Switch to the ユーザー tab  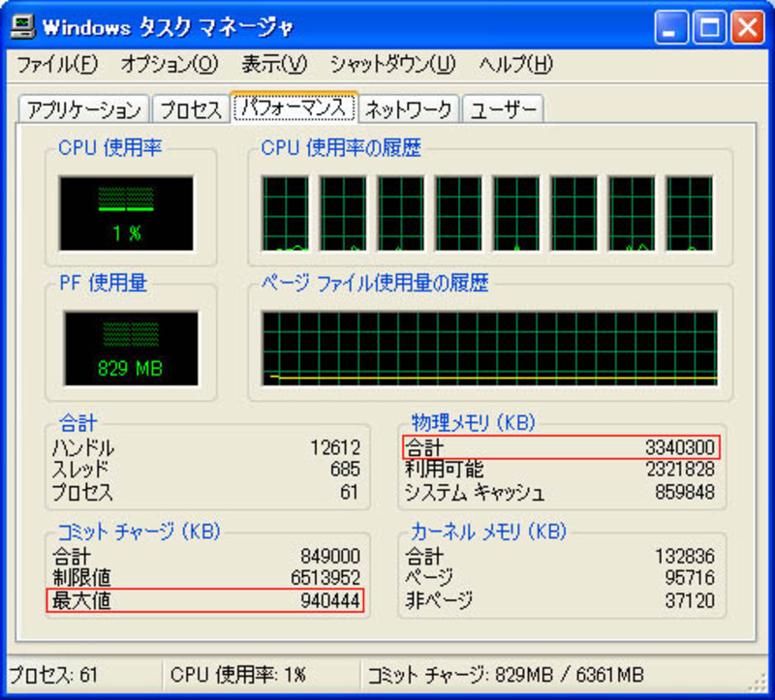[x=503, y=109]
